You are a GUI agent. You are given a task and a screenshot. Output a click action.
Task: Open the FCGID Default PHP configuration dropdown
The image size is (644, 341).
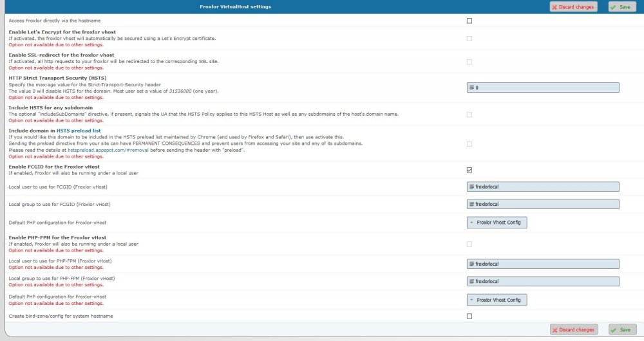pyautogui.click(x=497, y=222)
